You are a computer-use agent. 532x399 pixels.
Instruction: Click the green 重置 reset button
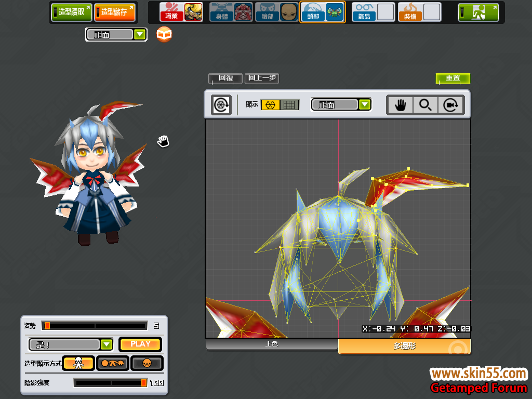click(x=453, y=78)
